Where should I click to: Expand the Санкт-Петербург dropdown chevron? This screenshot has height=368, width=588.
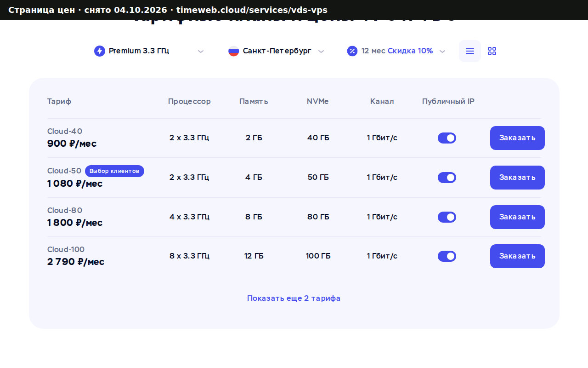(321, 52)
